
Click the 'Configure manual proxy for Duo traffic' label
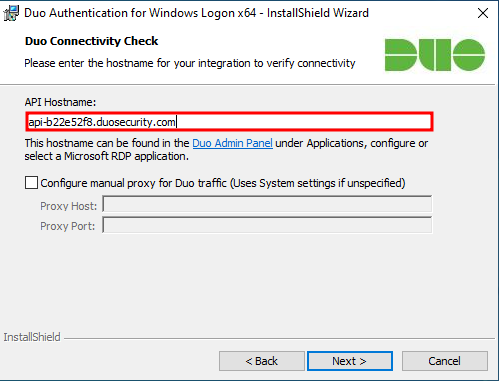(x=223, y=183)
